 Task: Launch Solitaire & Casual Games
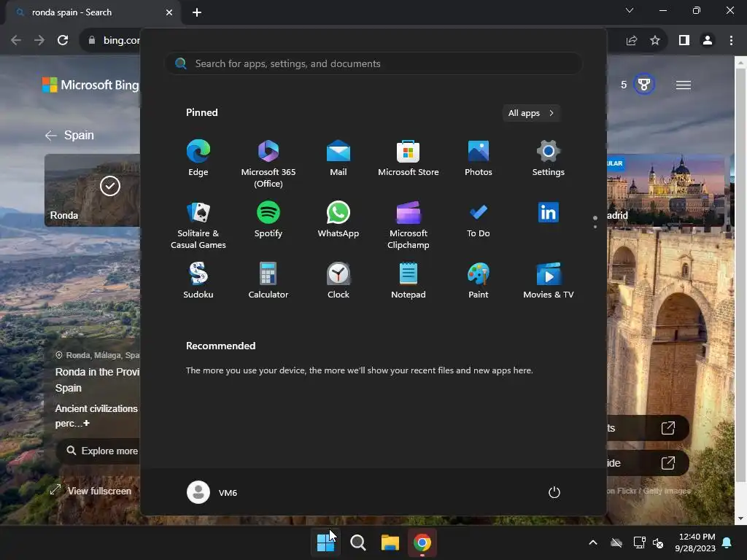[x=198, y=225]
